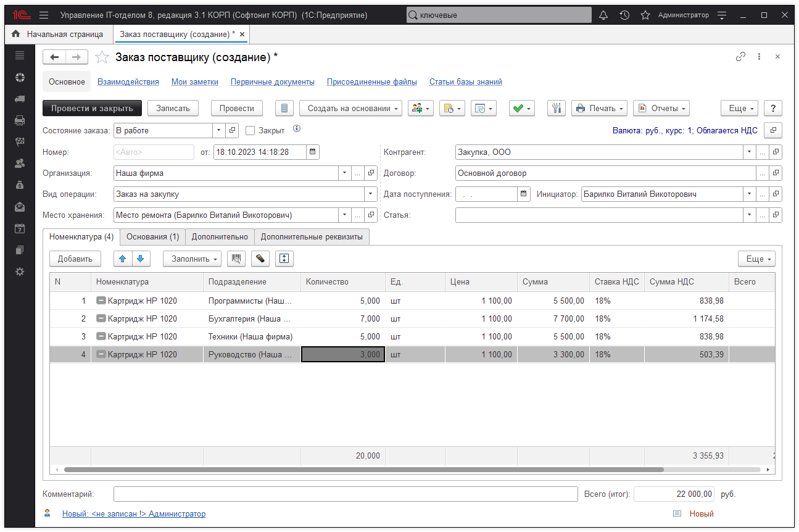Add form to favorites with star icon
799x532 pixels.
tap(102, 57)
